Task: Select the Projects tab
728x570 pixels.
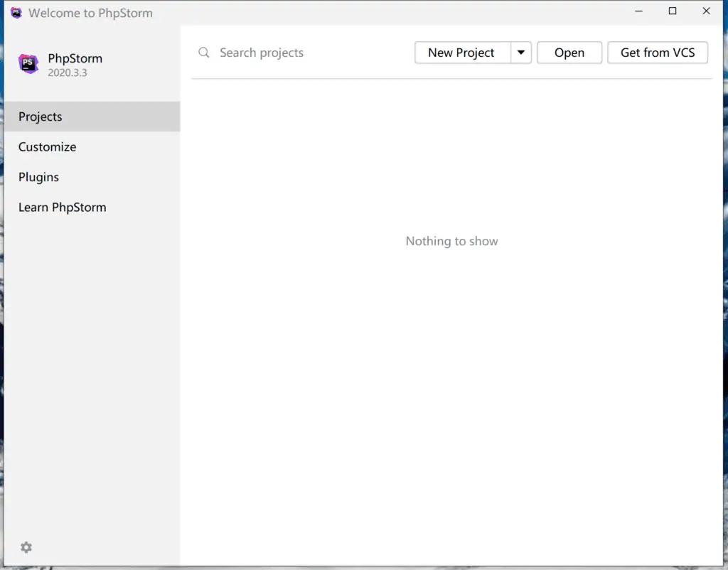Action: pos(41,117)
